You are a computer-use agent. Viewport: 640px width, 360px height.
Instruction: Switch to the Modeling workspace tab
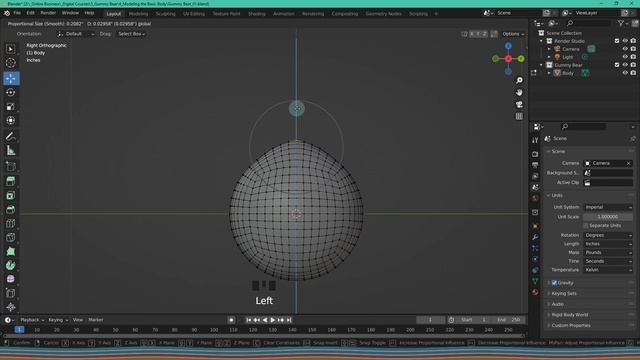(x=138, y=13)
